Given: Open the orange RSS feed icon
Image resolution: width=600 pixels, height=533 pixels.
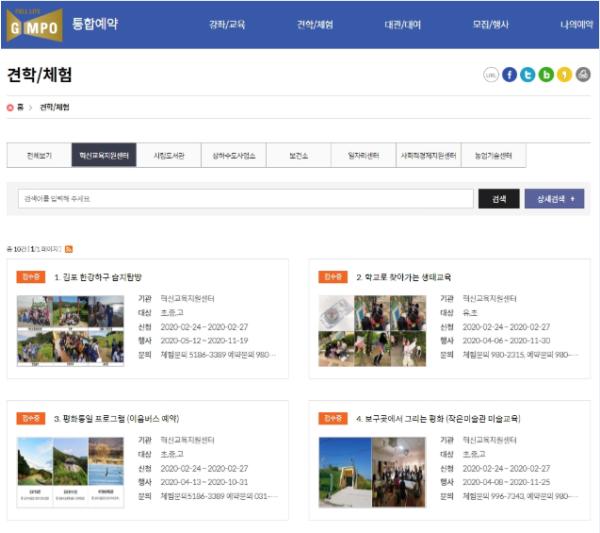Looking at the screenshot, I should tap(69, 248).
